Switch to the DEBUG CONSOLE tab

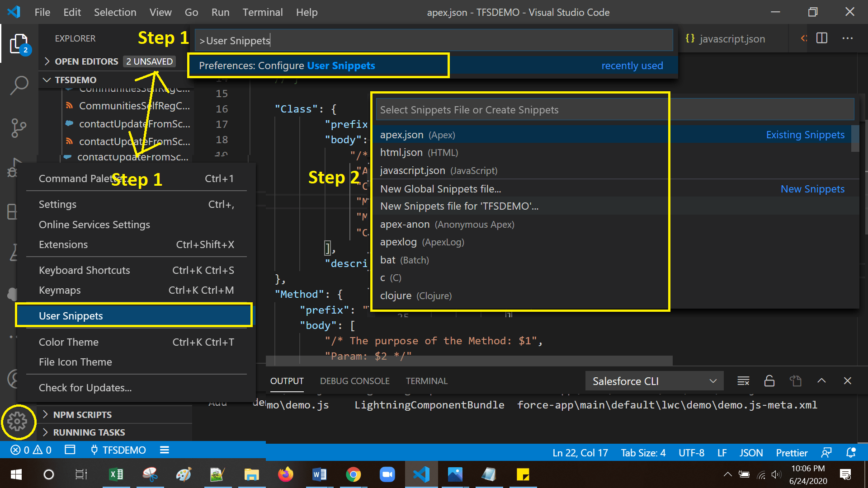(354, 381)
